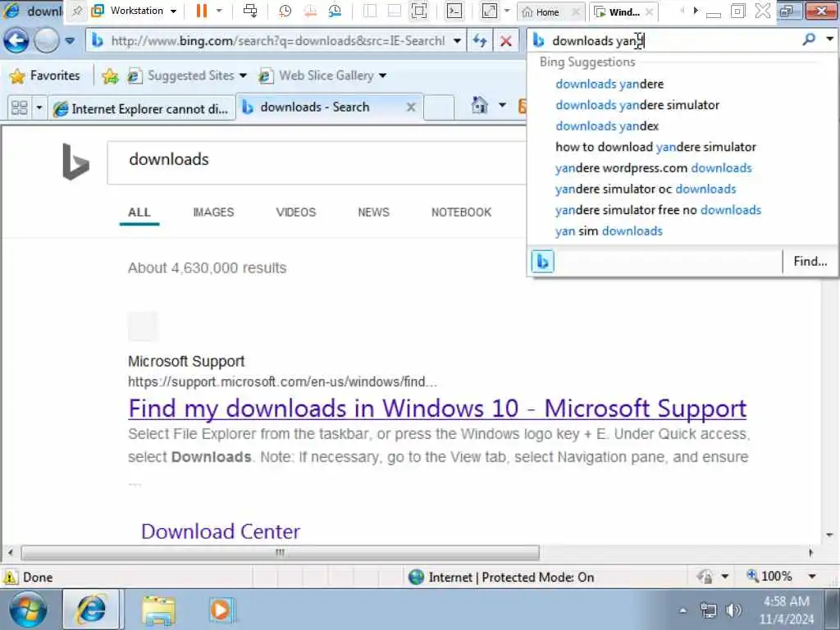Enter VMware full screen mode
Viewport: 840px width, 630px height.
click(x=489, y=11)
